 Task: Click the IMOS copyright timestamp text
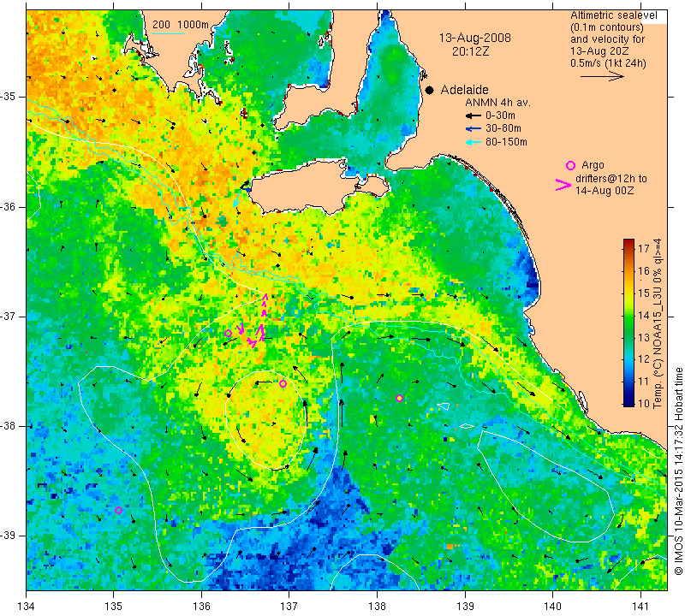[678, 471]
